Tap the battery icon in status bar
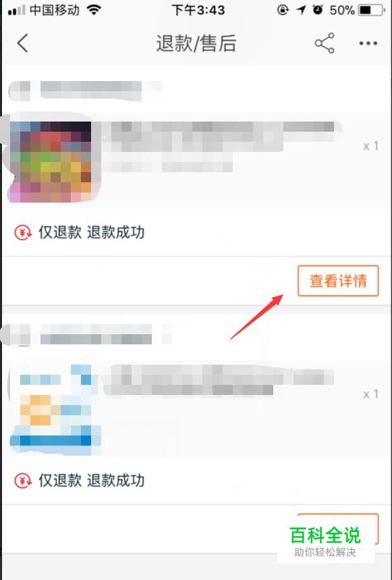The height and width of the screenshot is (580, 392). pos(372,10)
